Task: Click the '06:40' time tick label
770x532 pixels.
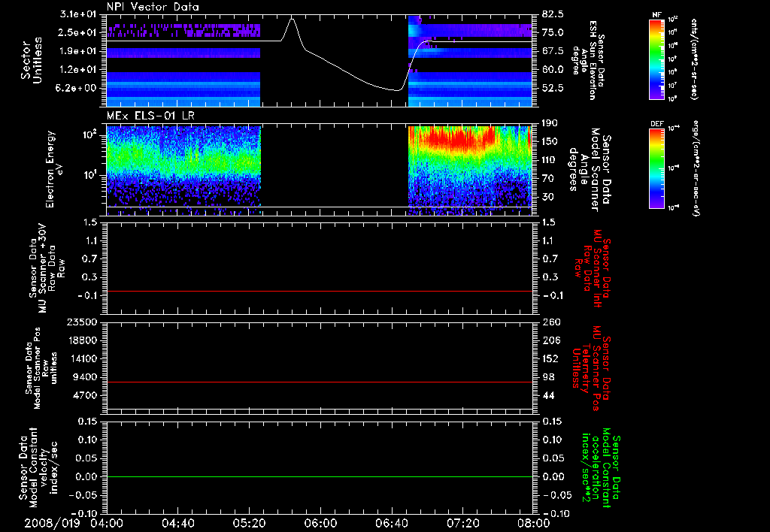Action: (391, 523)
